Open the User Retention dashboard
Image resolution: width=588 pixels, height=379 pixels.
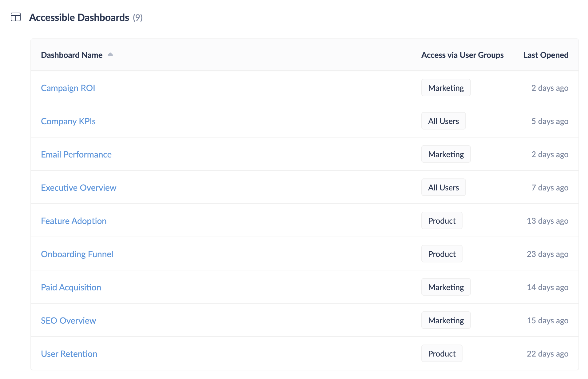[x=69, y=353]
